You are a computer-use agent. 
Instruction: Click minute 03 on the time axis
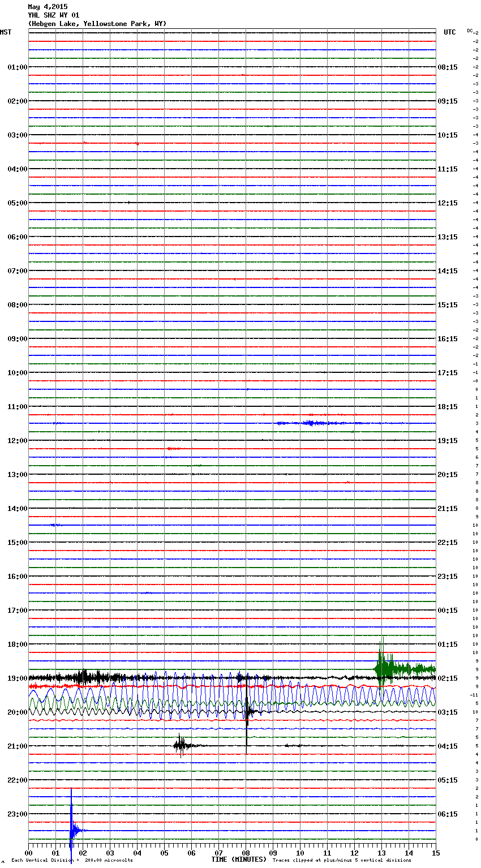(x=110, y=853)
